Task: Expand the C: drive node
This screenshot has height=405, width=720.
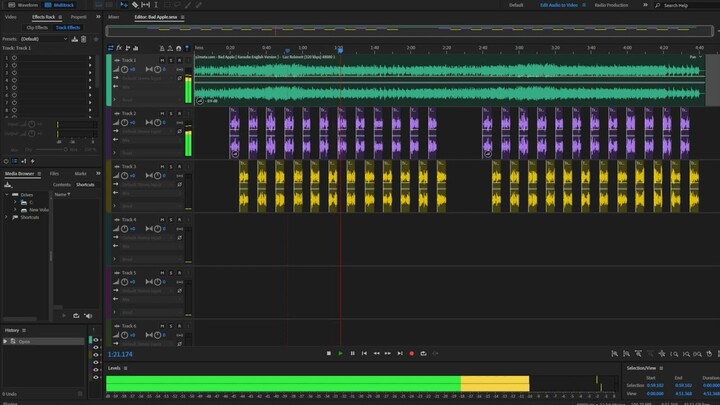Action: [15, 202]
